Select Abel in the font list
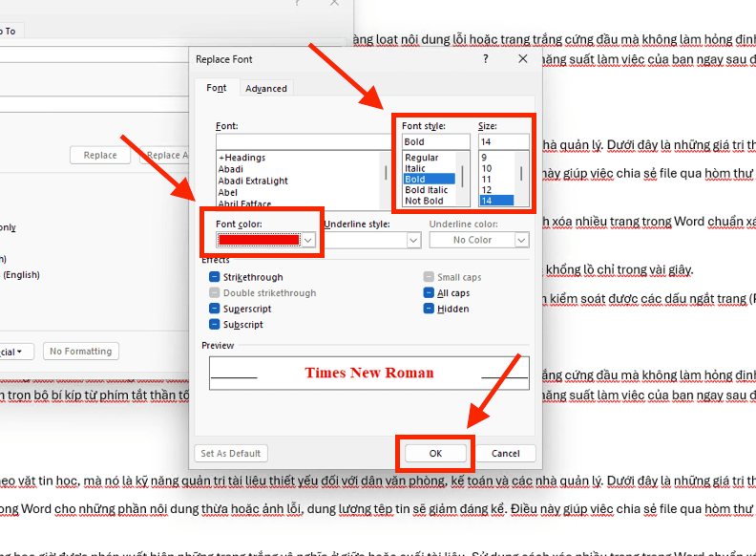This screenshot has height=556, width=756. coord(227,192)
